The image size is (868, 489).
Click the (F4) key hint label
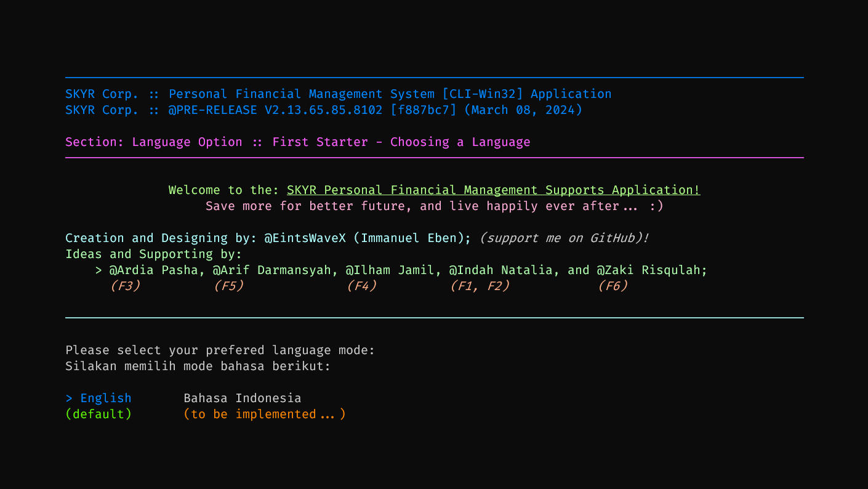click(x=362, y=286)
